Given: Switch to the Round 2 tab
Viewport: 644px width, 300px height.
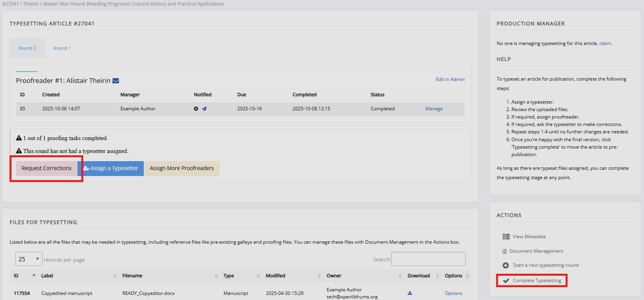Looking at the screenshot, I should tap(27, 48).
